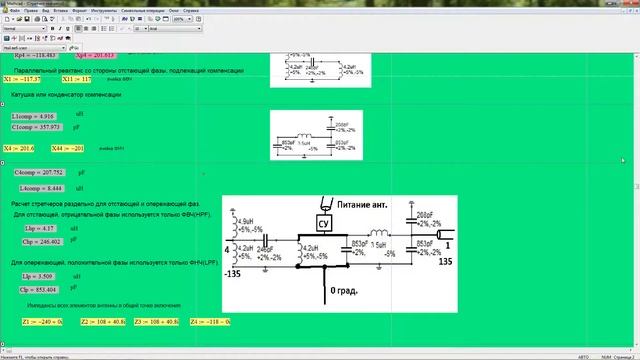Screen dimensions: 640x360
Task: Open the Инструменты menu
Action: pyautogui.click(x=104, y=11)
